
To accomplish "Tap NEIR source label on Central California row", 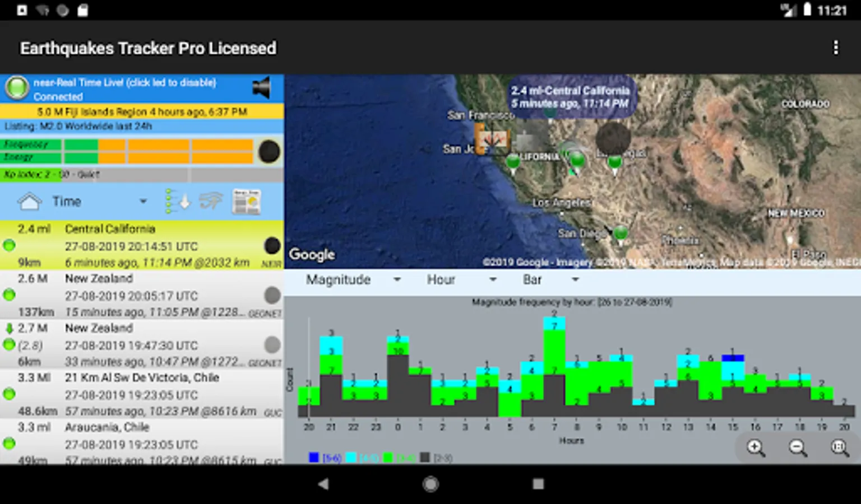I will [x=272, y=264].
